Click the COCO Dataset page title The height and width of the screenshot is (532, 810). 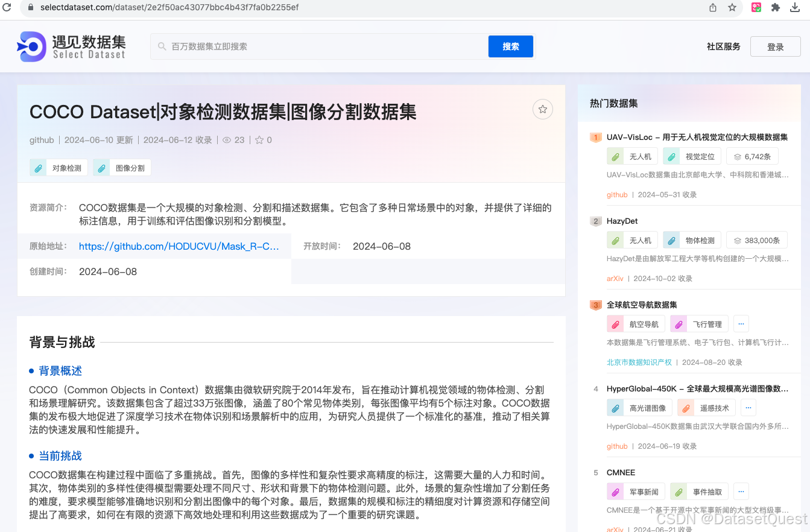[223, 112]
